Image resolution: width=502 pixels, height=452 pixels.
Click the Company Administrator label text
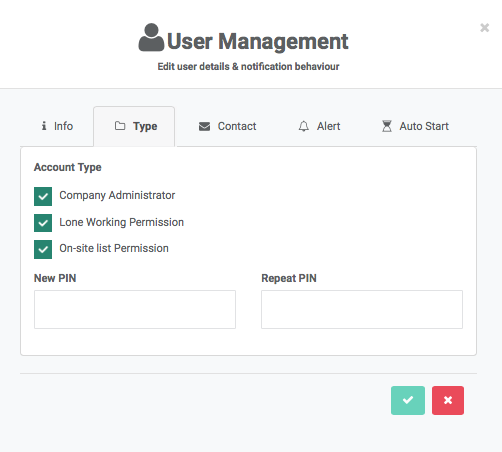(x=117, y=195)
